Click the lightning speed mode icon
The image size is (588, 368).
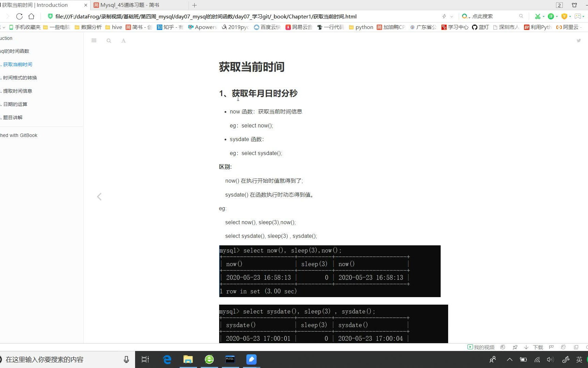(444, 16)
